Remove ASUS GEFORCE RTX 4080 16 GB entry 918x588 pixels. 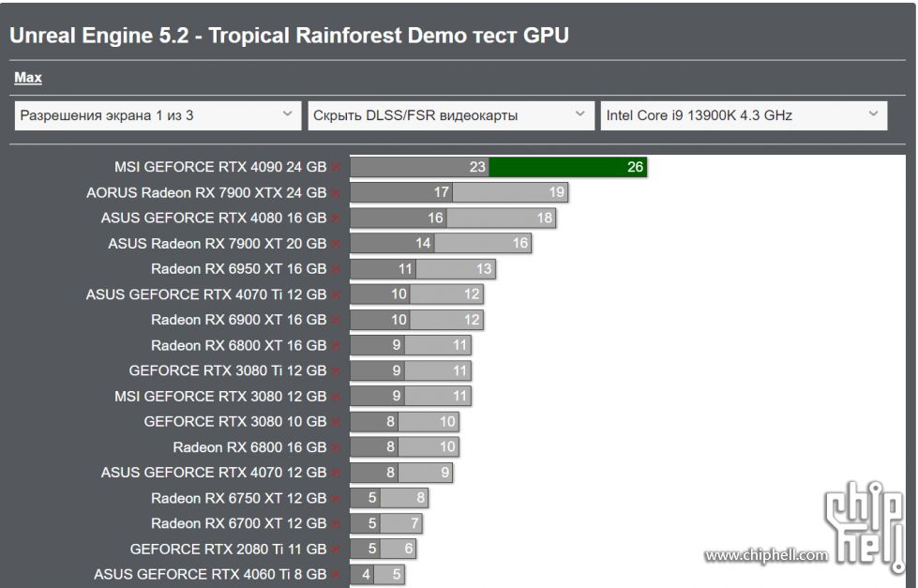tap(336, 219)
